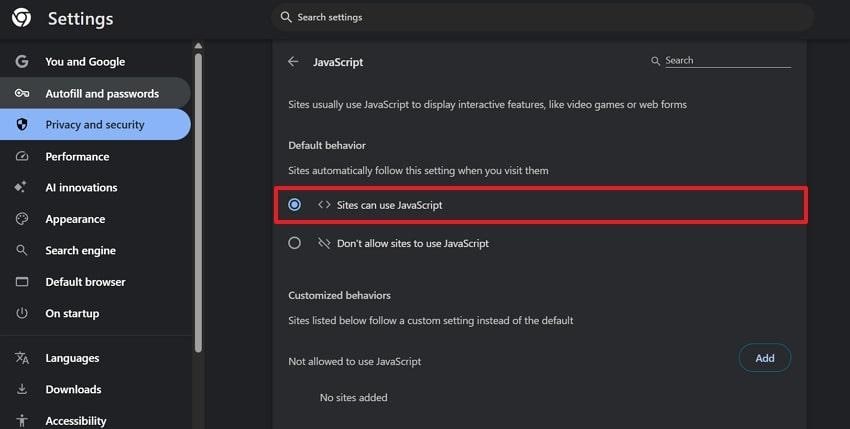This screenshot has height=429, width=850.
Task: Go to the Languages settings section
Action: 72,358
